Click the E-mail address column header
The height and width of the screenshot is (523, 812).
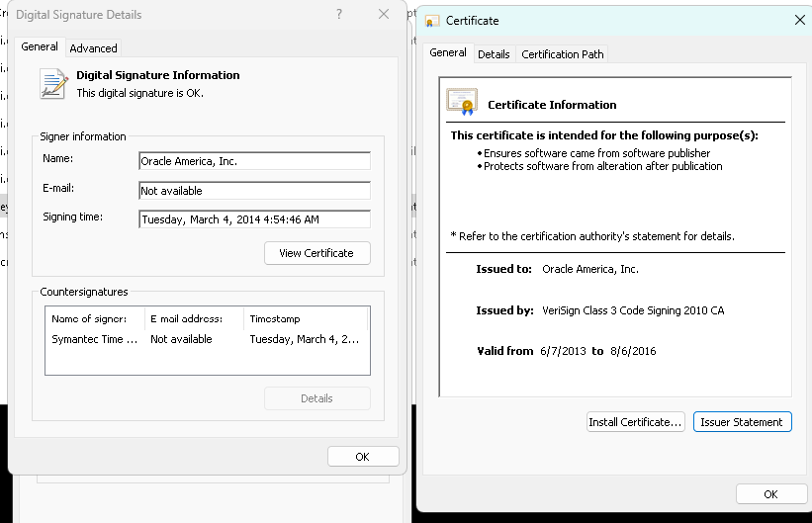(194, 319)
